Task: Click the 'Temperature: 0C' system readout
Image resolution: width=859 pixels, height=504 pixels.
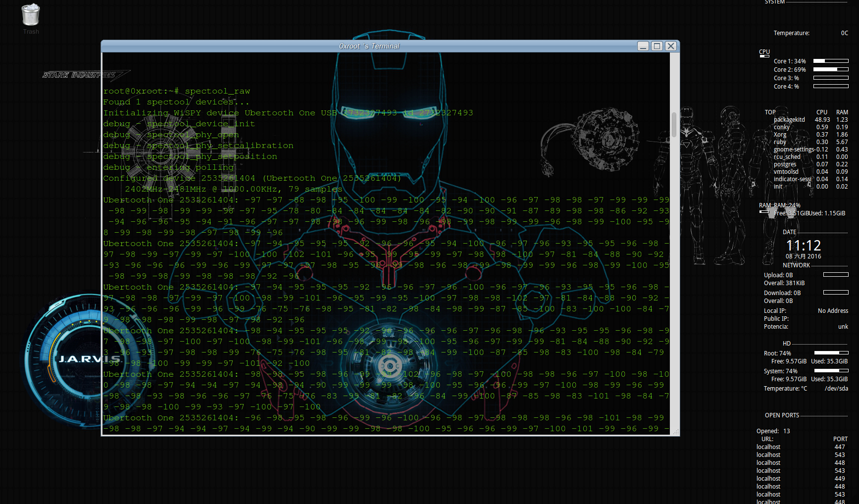Action: pos(811,33)
